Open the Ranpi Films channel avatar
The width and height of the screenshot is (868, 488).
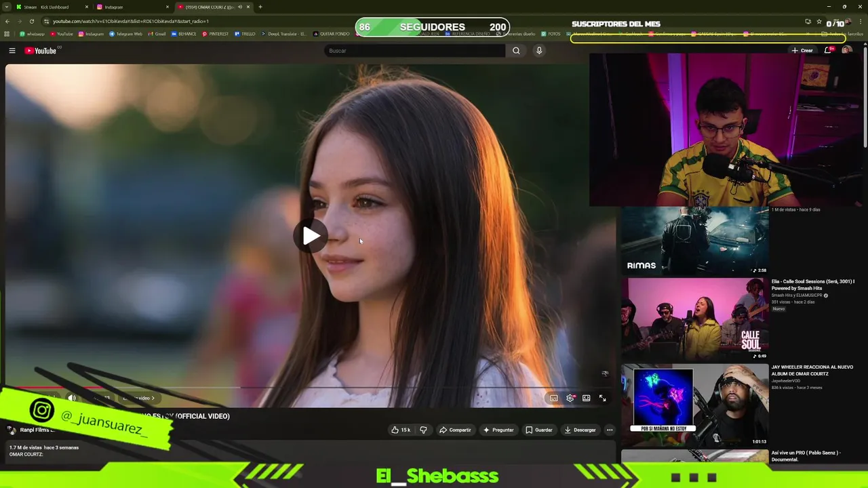pos(12,430)
